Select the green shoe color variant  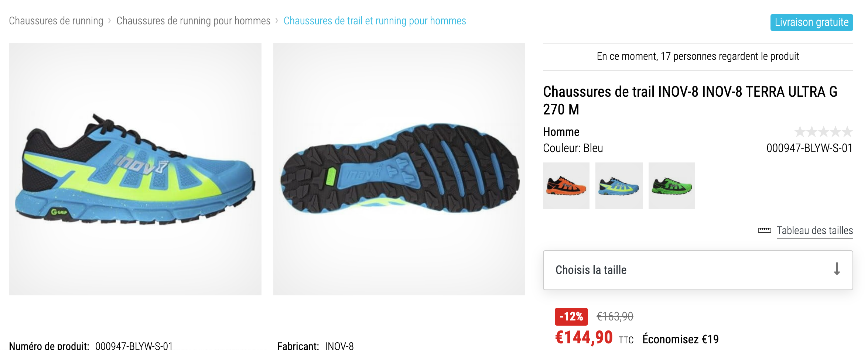672,186
